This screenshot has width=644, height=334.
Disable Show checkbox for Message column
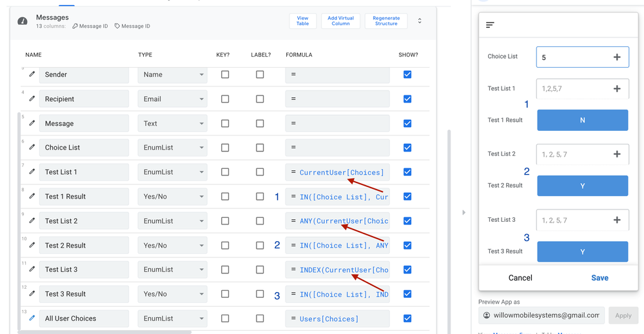[407, 123]
